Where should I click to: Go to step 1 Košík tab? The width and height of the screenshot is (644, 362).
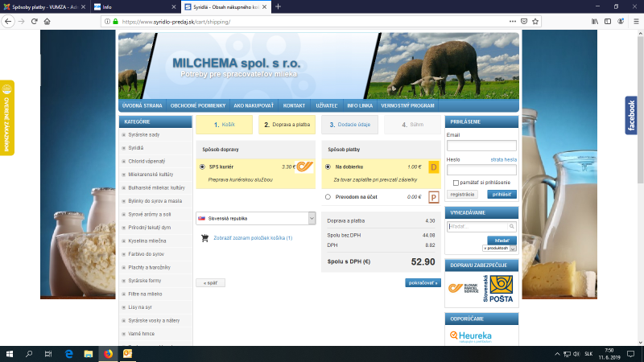225,125
